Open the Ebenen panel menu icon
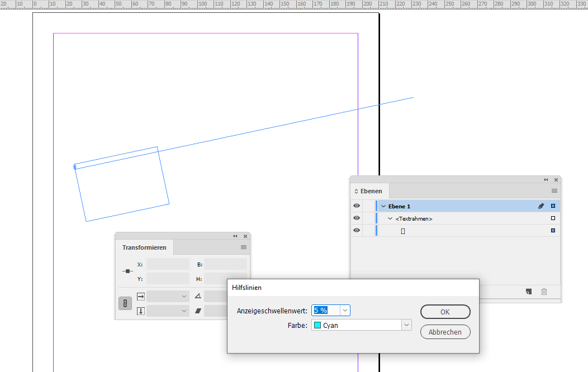This screenshot has height=372, width=588. (555, 190)
